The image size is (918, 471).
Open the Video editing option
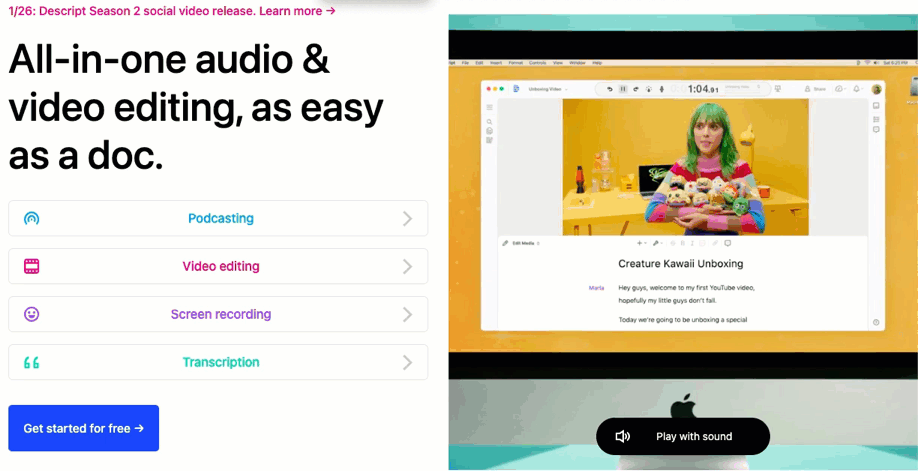click(218, 267)
